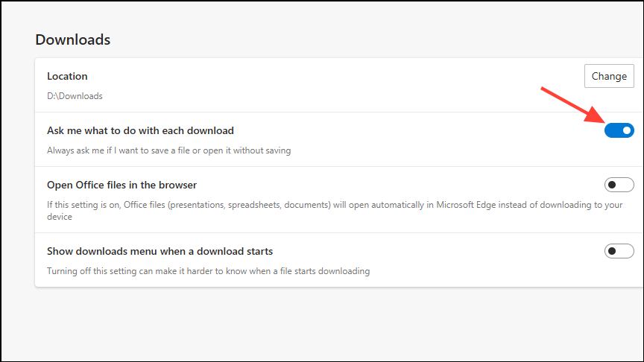
Task: Click the Change button for download location
Action: tap(609, 76)
